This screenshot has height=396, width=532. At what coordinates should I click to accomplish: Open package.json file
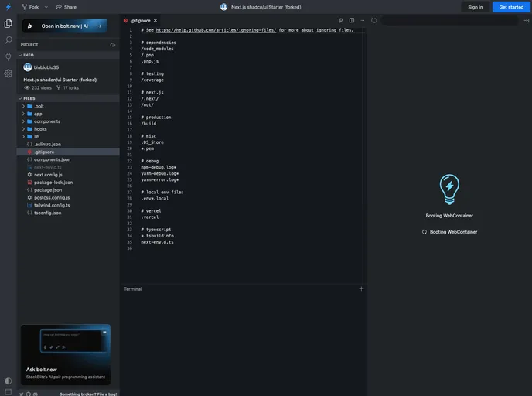[68, 190]
